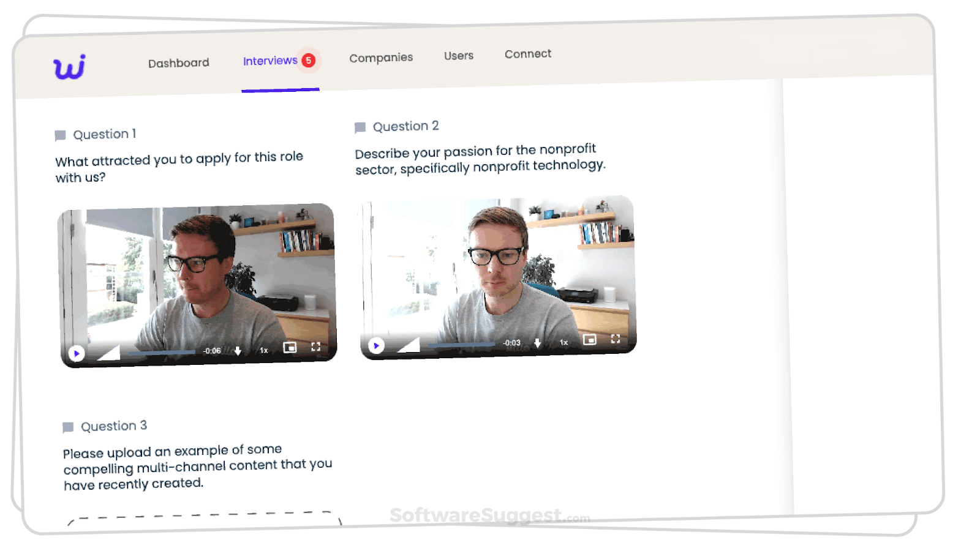Click the progress bar on Question 1 video
Image resolution: width=980 pixels, height=551 pixels.
pyautogui.click(x=162, y=353)
